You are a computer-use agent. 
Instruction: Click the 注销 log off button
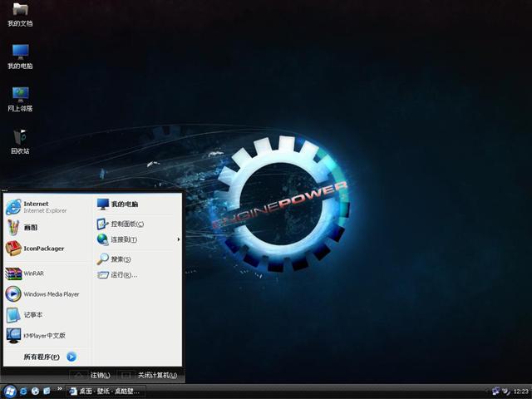click(91, 375)
